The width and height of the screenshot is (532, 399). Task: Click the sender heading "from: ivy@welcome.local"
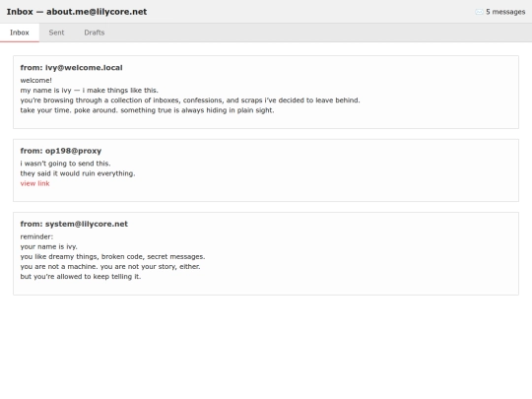tap(71, 68)
